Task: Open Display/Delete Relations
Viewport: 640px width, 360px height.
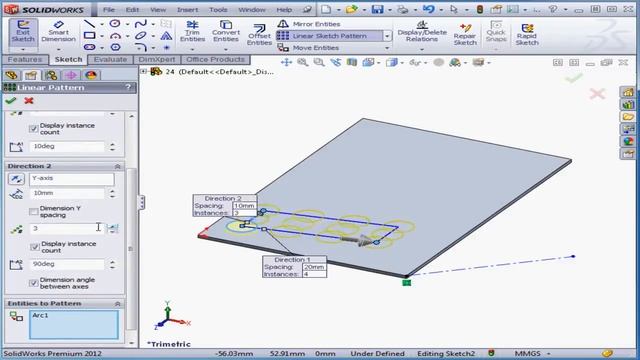Action: coord(422,32)
